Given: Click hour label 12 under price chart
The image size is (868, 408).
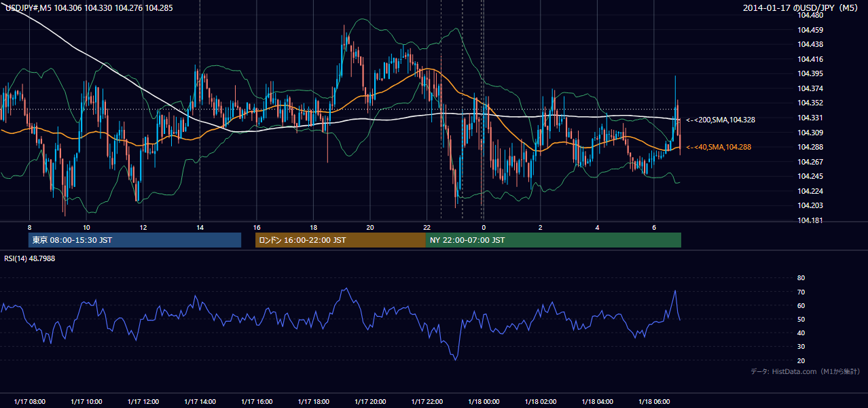Looking at the screenshot, I should coord(143,226).
